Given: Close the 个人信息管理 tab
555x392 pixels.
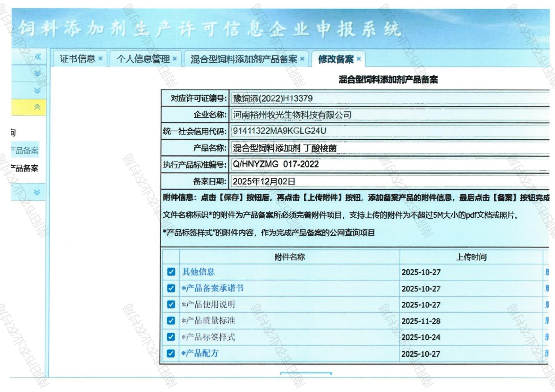Looking at the screenshot, I should coord(175,59).
